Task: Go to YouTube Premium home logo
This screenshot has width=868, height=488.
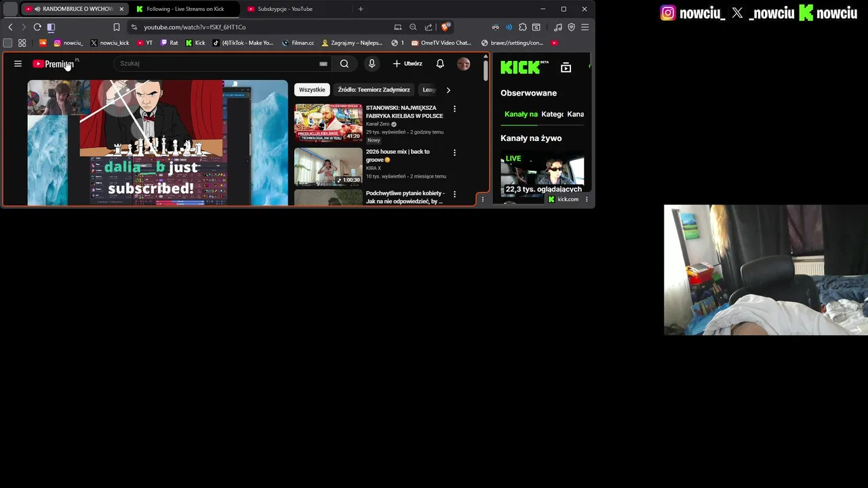Action: tap(53, 64)
